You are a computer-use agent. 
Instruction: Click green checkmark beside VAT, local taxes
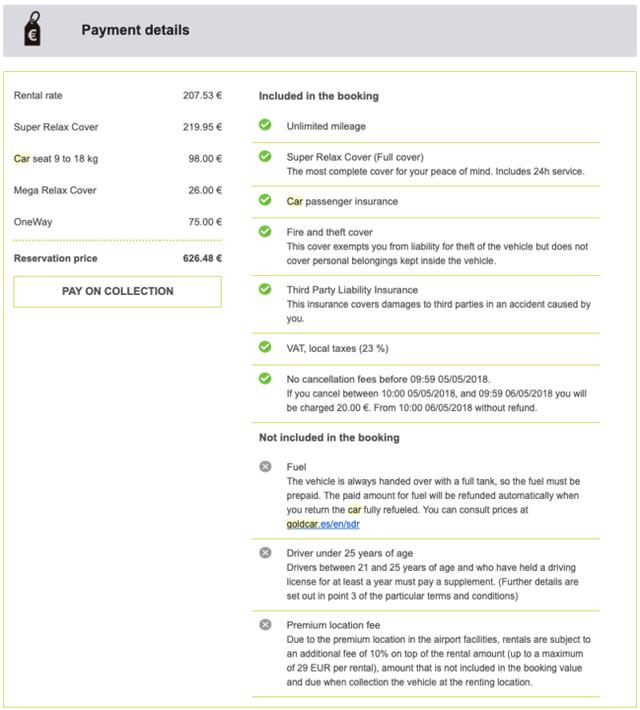click(265, 347)
